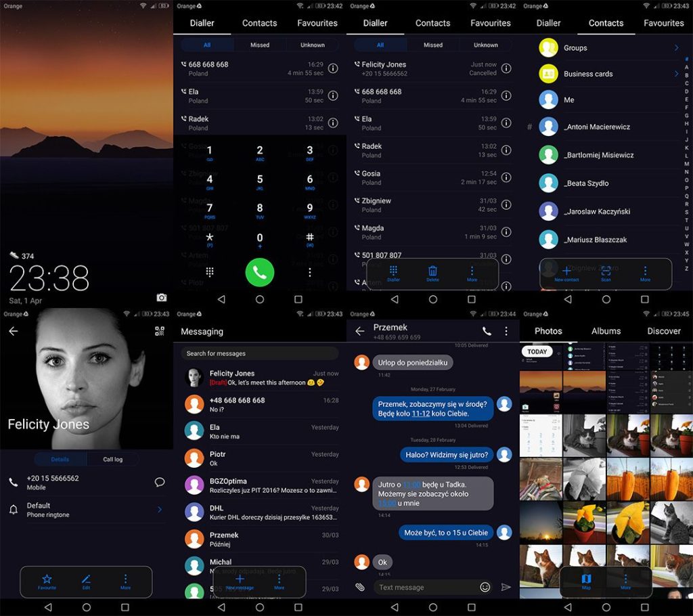This screenshot has width=693, height=616.
Task: Open the Default phone ringtone chevron
Action: click(160, 509)
